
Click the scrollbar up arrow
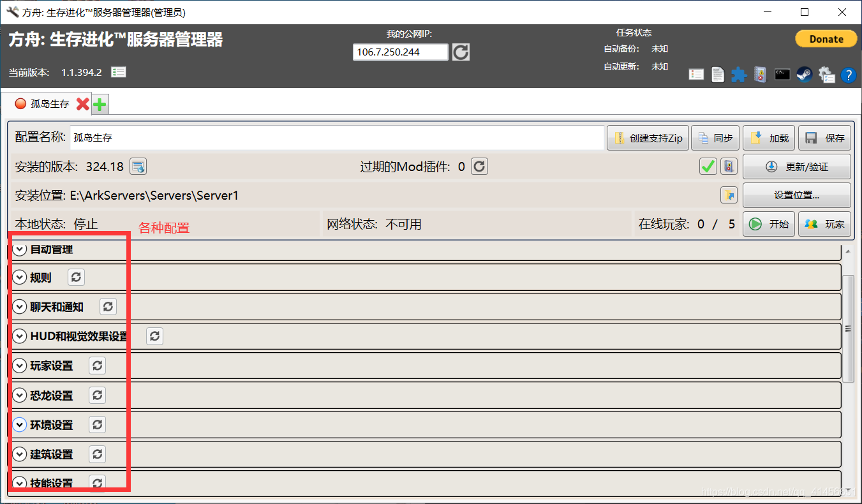coord(848,250)
